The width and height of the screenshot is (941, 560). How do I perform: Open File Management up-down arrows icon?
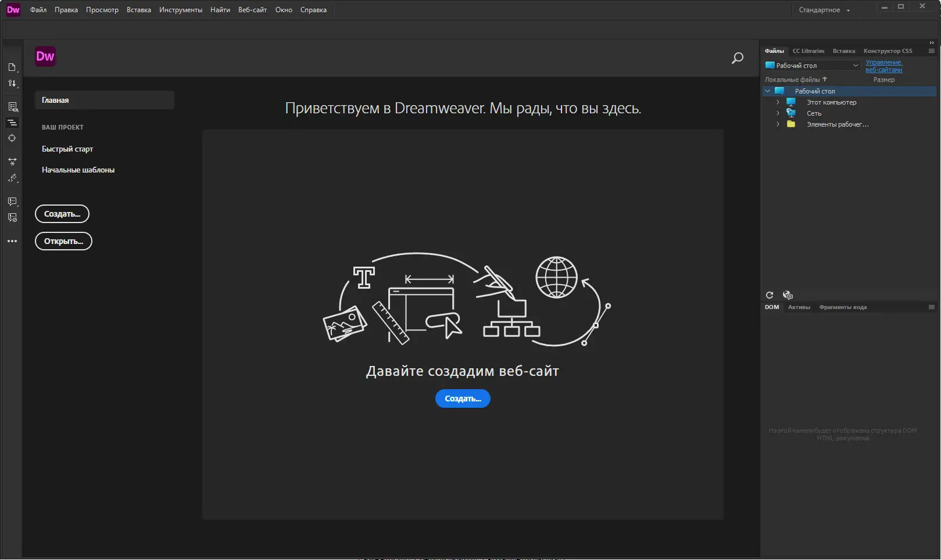[x=12, y=84]
